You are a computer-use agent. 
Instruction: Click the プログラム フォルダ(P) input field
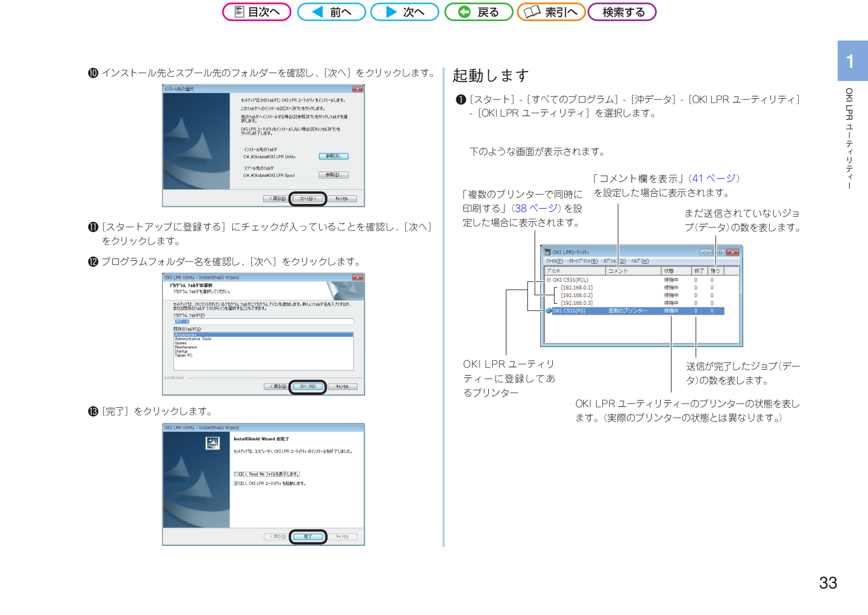click(x=264, y=322)
